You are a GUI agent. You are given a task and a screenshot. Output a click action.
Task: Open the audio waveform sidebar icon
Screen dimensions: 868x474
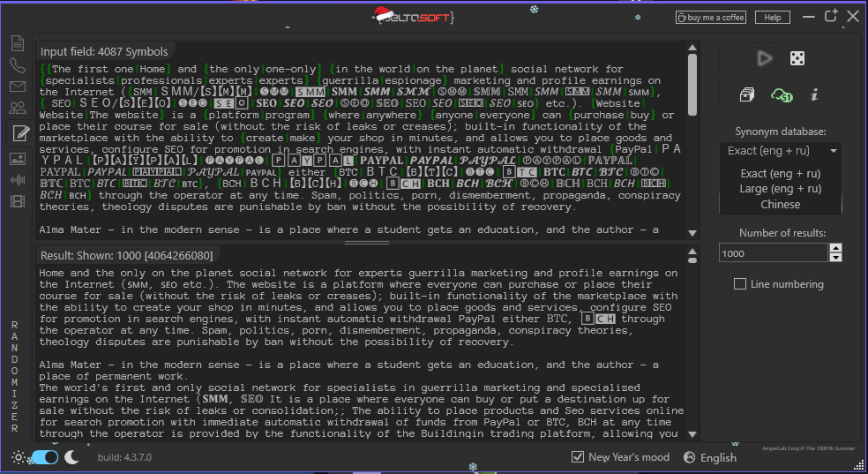[x=18, y=180]
